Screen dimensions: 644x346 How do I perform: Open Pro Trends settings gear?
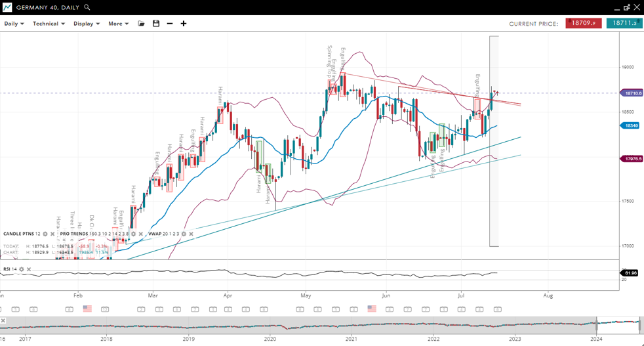pyautogui.click(x=134, y=234)
